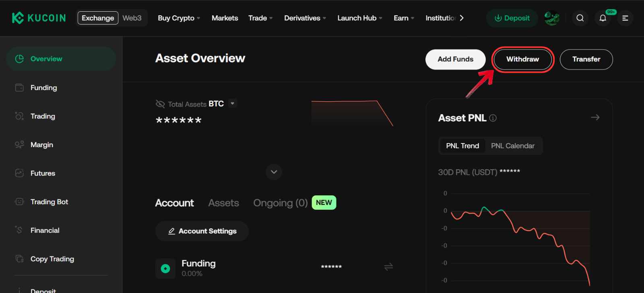Open notifications bell icon

(603, 18)
